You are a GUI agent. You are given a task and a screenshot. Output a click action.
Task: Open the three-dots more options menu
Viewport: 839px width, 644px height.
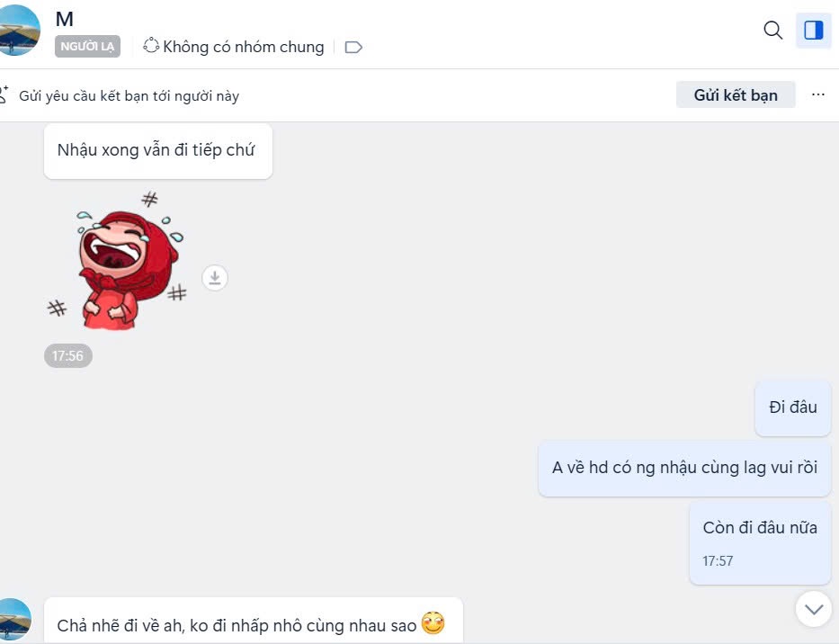tap(817, 94)
